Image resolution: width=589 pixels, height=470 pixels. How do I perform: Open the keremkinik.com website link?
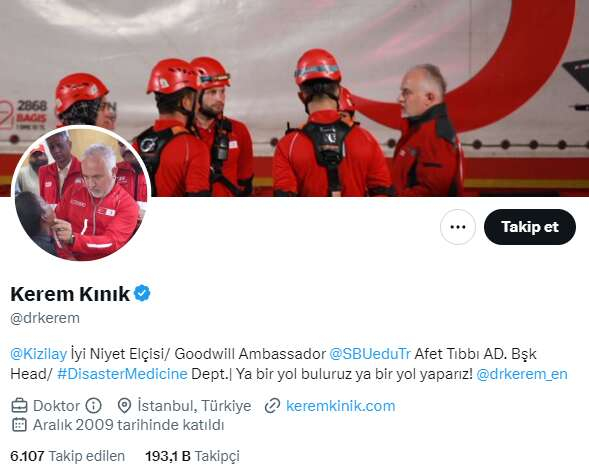340,406
